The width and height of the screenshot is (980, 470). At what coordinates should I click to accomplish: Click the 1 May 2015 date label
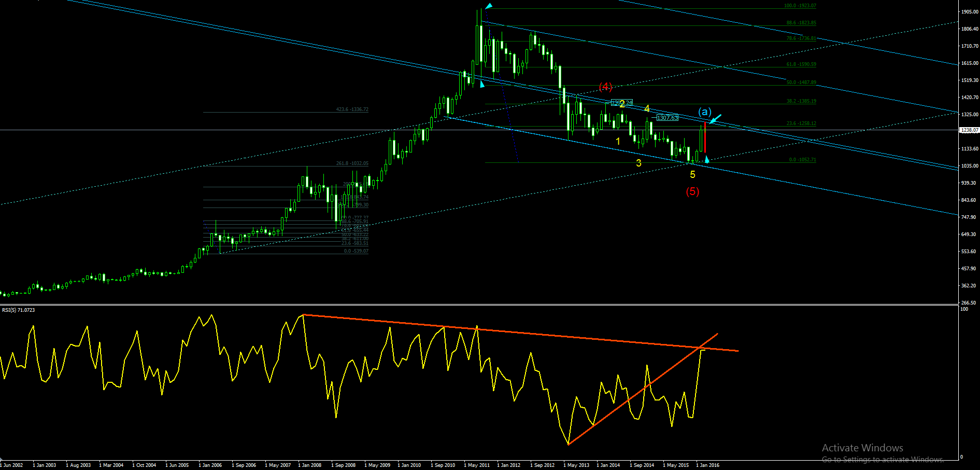coord(676,465)
